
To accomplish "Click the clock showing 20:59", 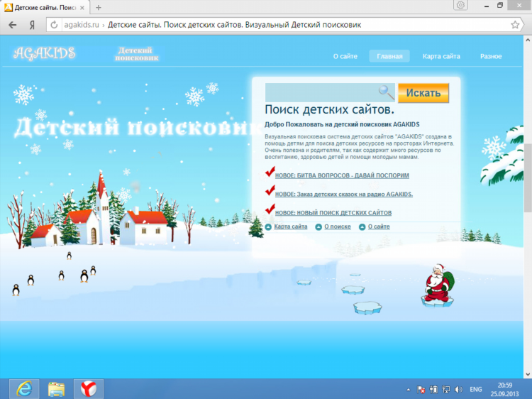I will pyautogui.click(x=505, y=385).
